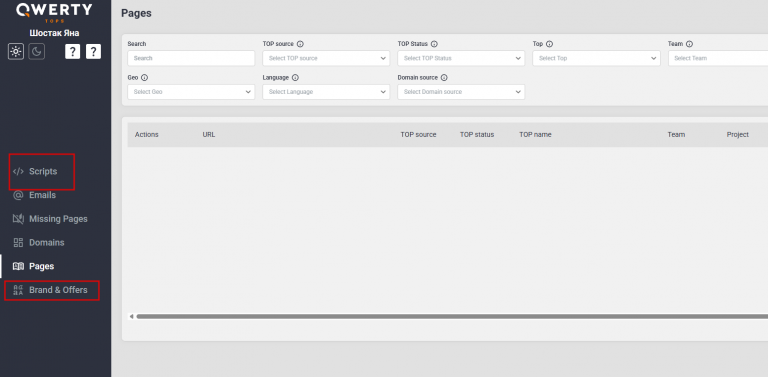
Task: Focus the Search input field
Action: pyautogui.click(x=191, y=58)
